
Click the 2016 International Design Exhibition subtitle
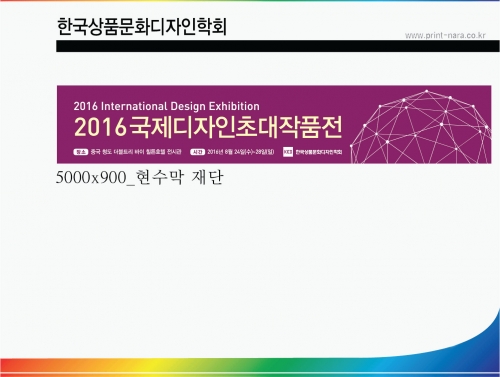(167, 106)
